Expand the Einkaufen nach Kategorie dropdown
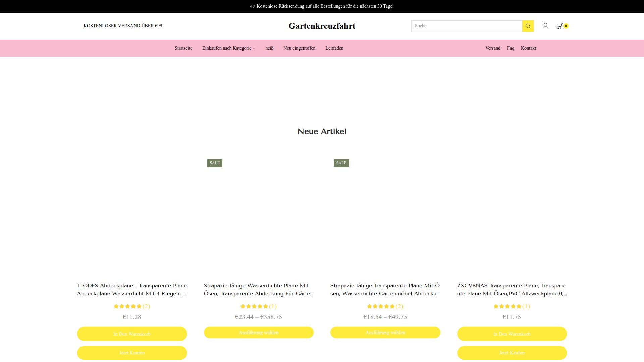The height and width of the screenshot is (362, 644). (229, 48)
